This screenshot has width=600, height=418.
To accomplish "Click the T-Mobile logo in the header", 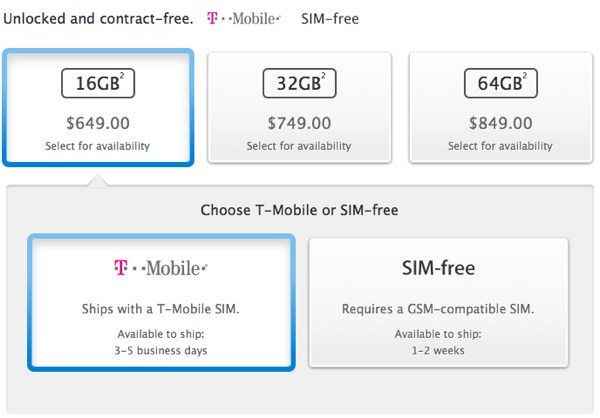I will click(244, 18).
